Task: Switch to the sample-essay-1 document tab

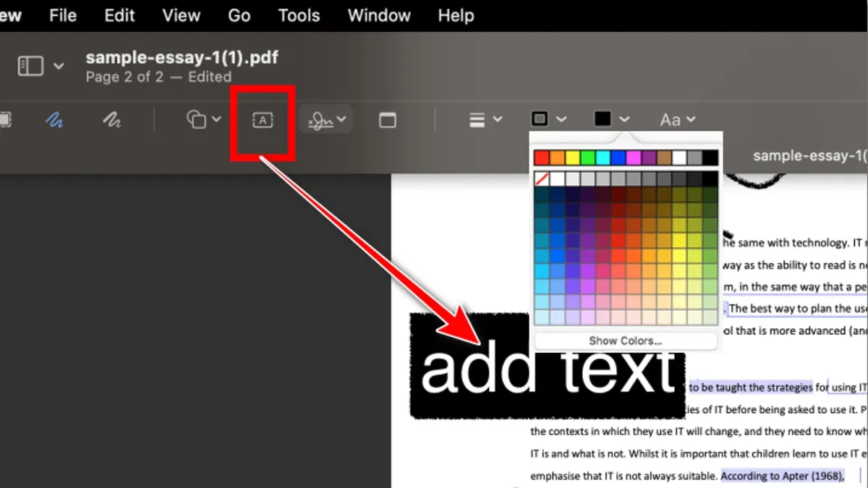Action: pyautogui.click(x=810, y=155)
